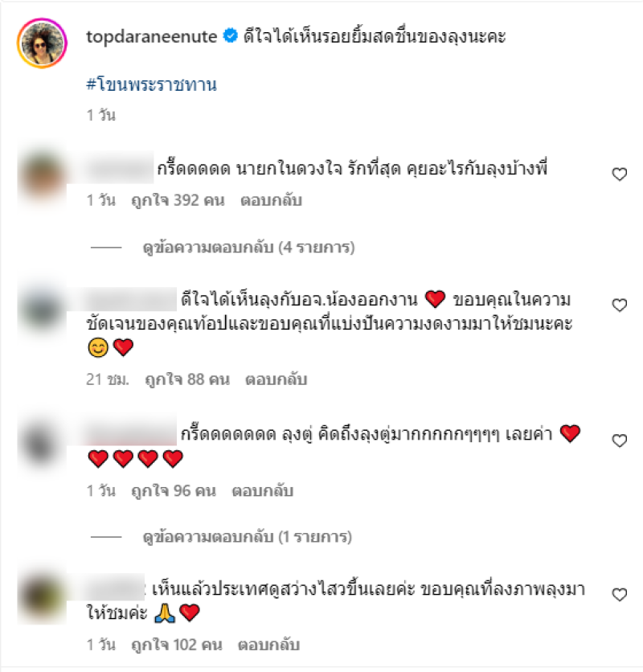The width and height of the screenshot is (643, 672).
Task: View the list of 96 likes
Action: (174, 490)
